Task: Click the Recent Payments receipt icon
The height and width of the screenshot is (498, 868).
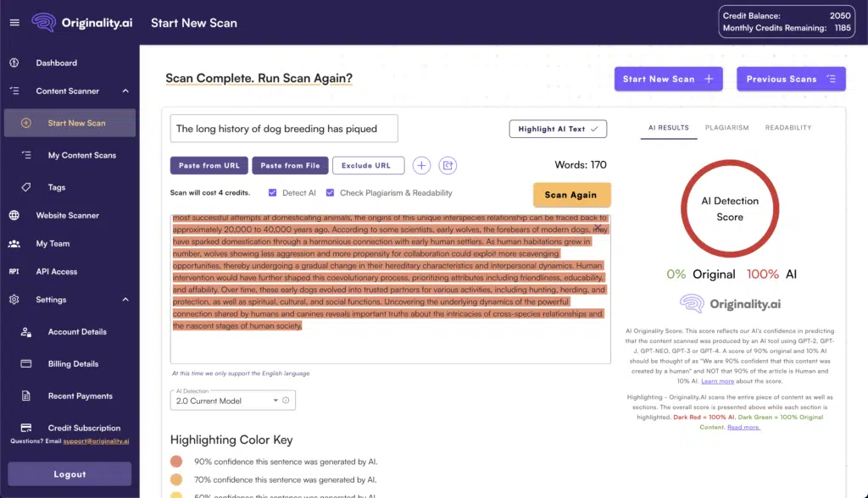Action: click(26, 396)
